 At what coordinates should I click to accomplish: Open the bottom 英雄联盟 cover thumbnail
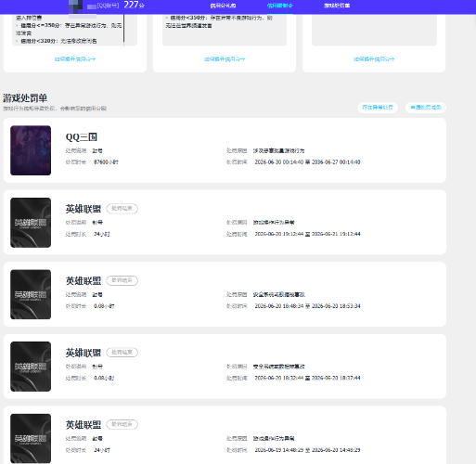coord(31,438)
